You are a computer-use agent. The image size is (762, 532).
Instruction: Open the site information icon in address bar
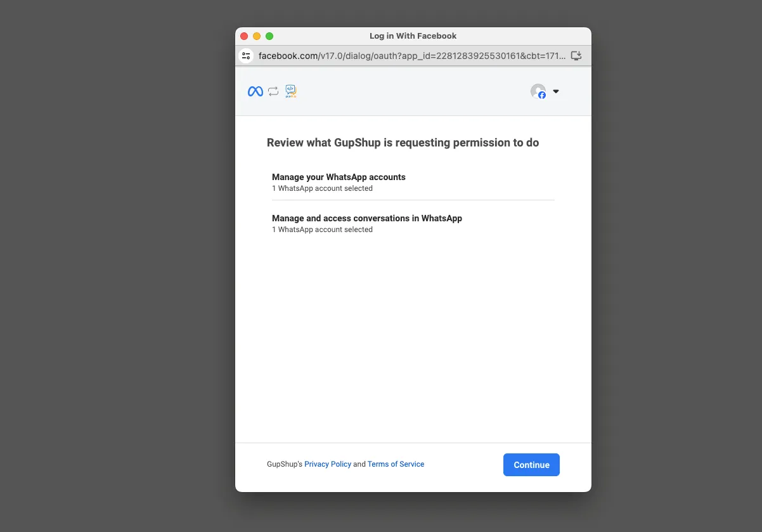[246, 56]
